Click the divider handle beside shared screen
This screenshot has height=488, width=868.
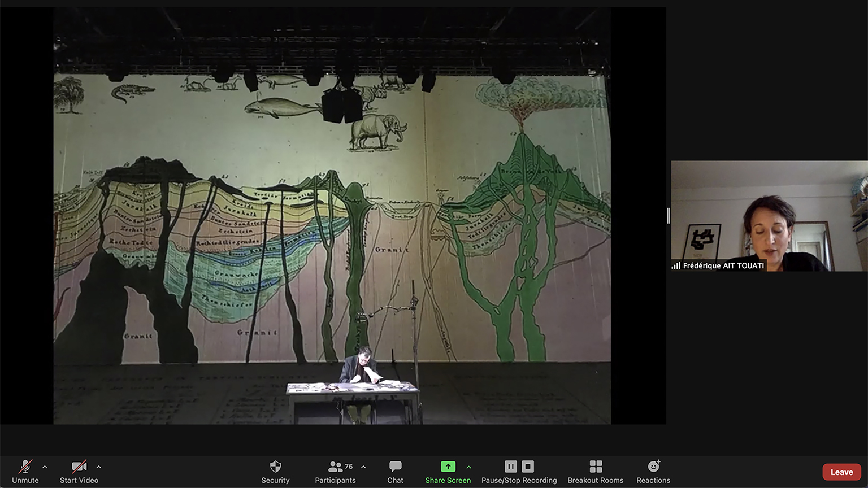[x=669, y=216]
